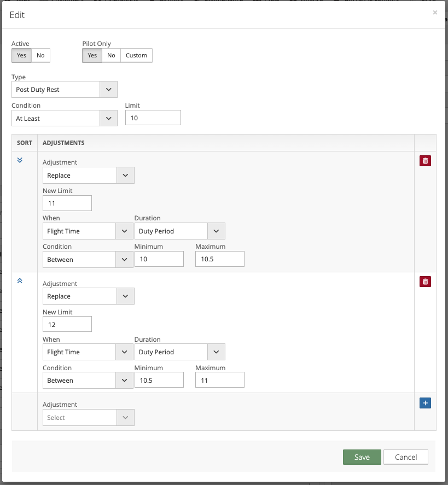This screenshot has height=485, width=448.
Task: Set Pilot Only to No
Action: pyautogui.click(x=111, y=55)
